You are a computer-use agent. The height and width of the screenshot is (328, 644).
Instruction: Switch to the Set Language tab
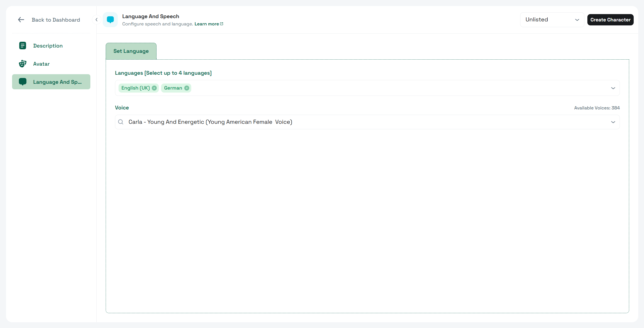[x=131, y=51]
